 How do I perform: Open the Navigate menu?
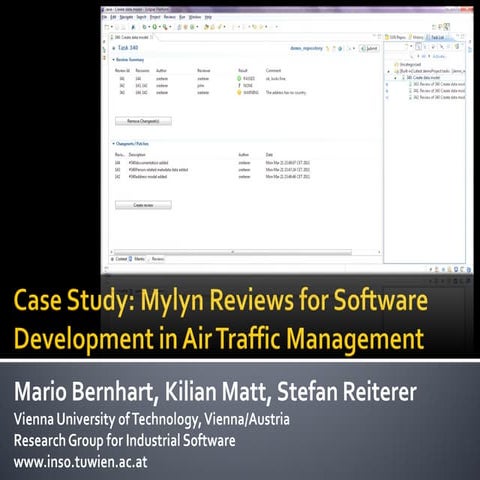pyautogui.click(x=127, y=17)
